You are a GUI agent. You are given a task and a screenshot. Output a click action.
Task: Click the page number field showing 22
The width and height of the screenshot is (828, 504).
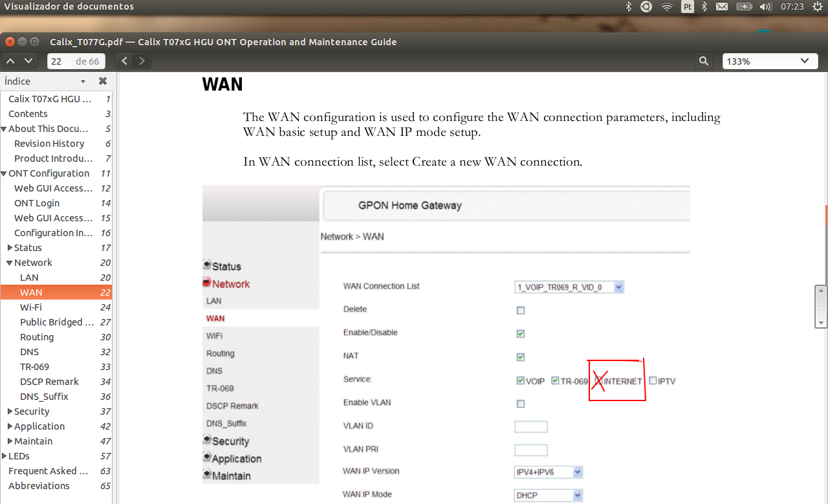click(x=57, y=61)
